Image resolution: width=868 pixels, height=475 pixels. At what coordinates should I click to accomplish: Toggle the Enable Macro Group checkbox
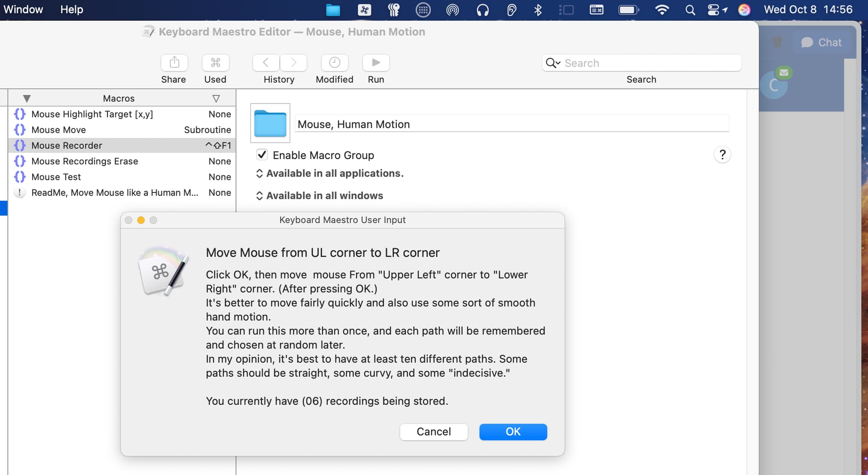point(262,155)
